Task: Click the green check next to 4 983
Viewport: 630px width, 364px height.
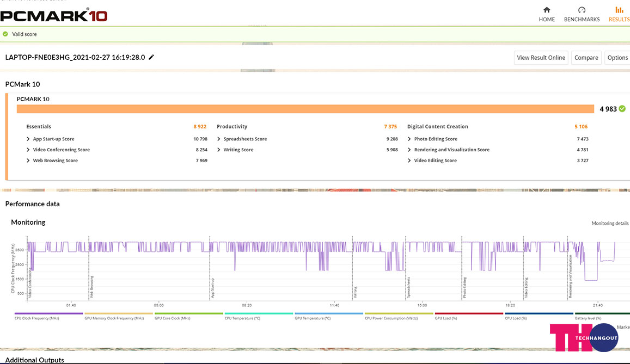Action: [x=622, y=109]
